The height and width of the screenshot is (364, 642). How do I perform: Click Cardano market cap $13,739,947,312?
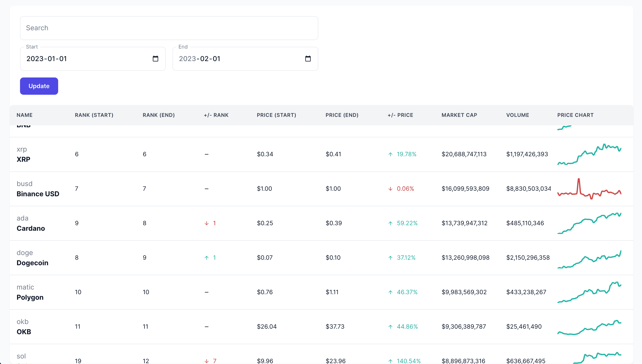(x=464, y=223)
